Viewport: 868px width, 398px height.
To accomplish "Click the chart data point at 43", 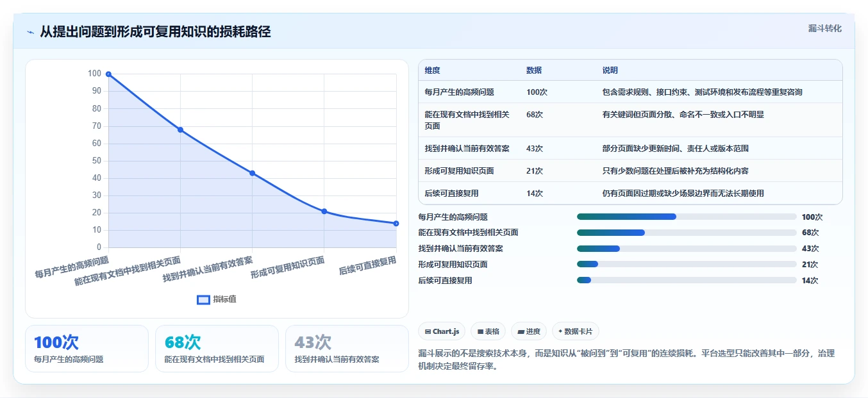I will [x=252, y=173].
